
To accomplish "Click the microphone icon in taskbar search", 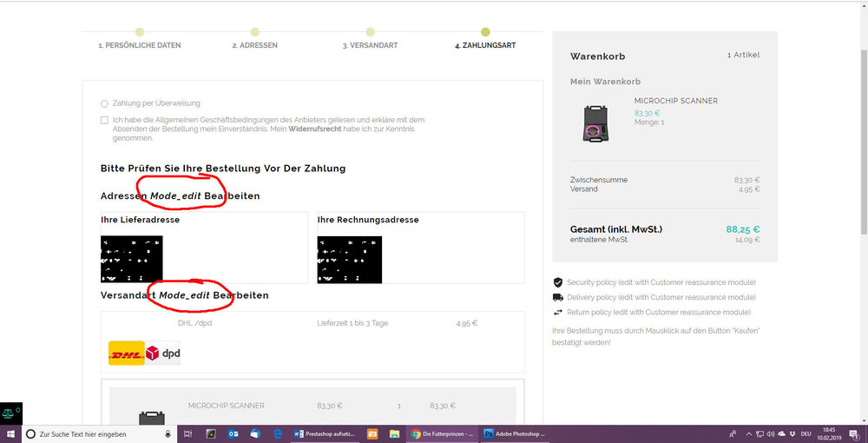I will (x=168, y=434).
